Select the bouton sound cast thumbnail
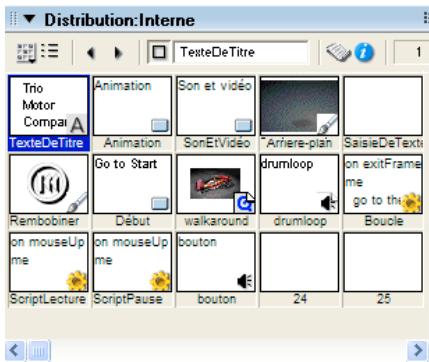Screen dimensions: 429x362 pyautogui.click(x=216, y=262)
